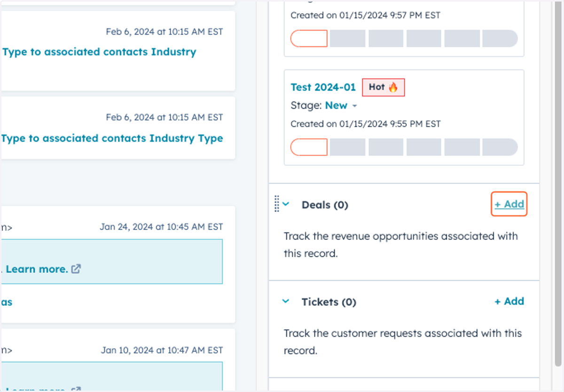564x392 pixels.
Task: Click the 'Created on 01/15/2024 9:55 PM EST' text
Action: [366, 124]
